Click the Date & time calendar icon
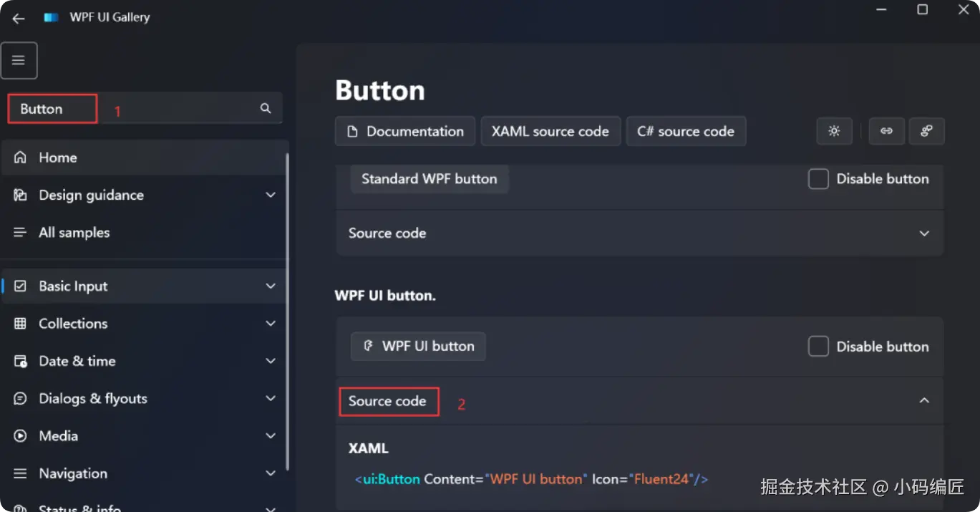980x512 pixels. pos(21,361)
